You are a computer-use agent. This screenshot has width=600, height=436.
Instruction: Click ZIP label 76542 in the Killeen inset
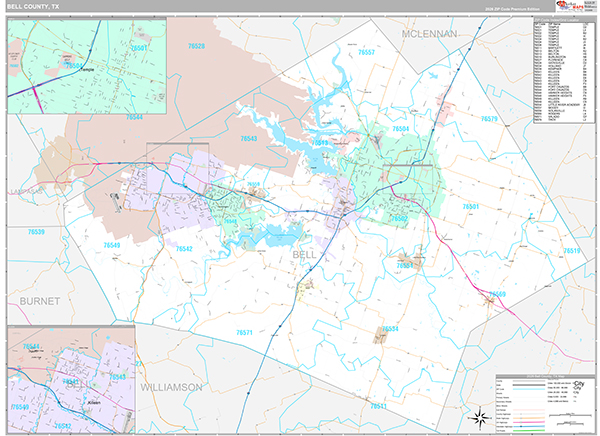coord(63,426)
